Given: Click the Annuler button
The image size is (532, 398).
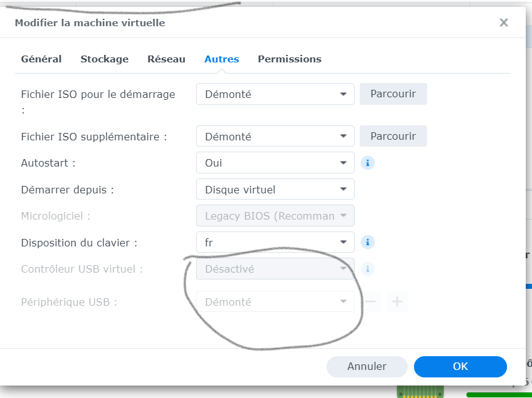Looking at the screenshot, I should (367, 367).
